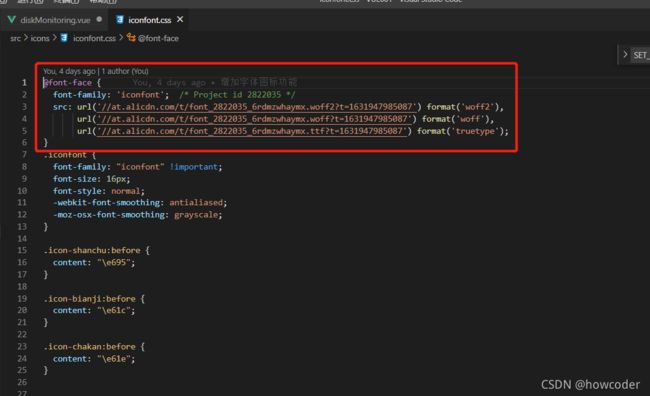Image resolution: width=650 pixels, height=396 pixels.
Task: Open the iconfont.css breadcrumb item
Action: click(x=94, y=39)
